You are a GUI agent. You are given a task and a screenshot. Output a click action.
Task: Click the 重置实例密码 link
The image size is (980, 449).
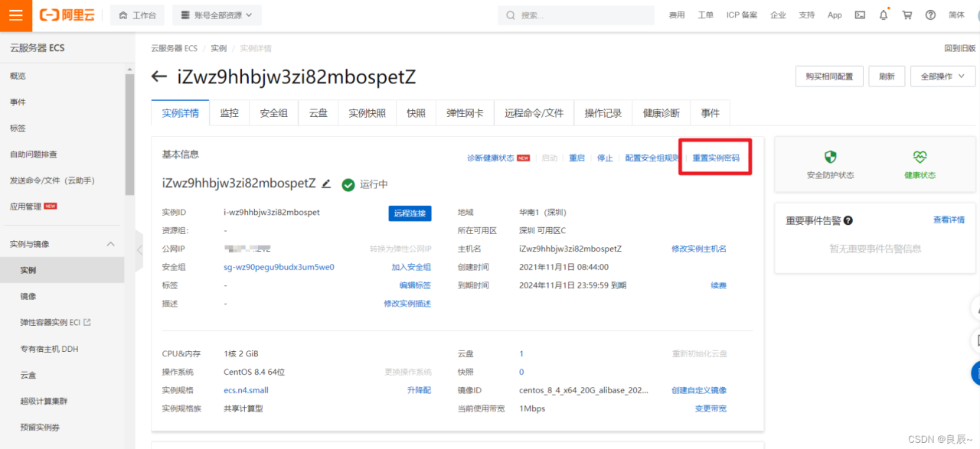[x=716, y=158]
